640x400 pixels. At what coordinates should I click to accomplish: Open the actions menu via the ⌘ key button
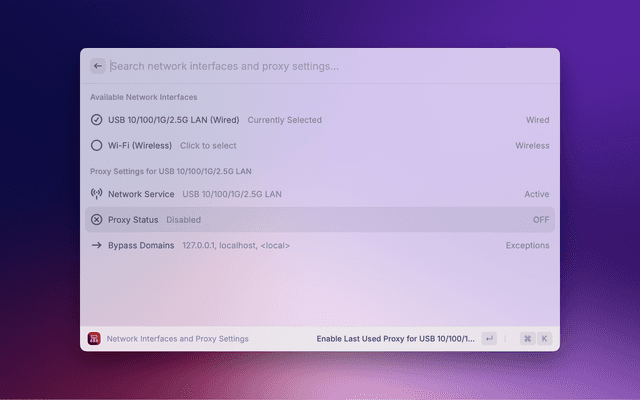(x=527, y=339)
